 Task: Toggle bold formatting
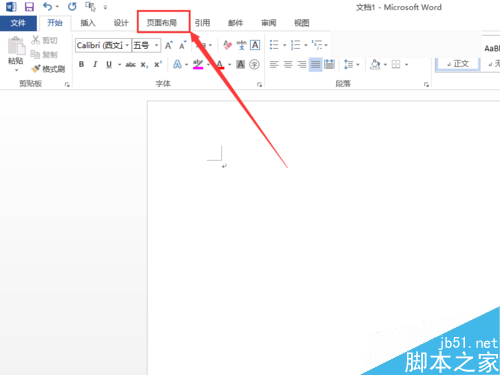tap(81, 64)
